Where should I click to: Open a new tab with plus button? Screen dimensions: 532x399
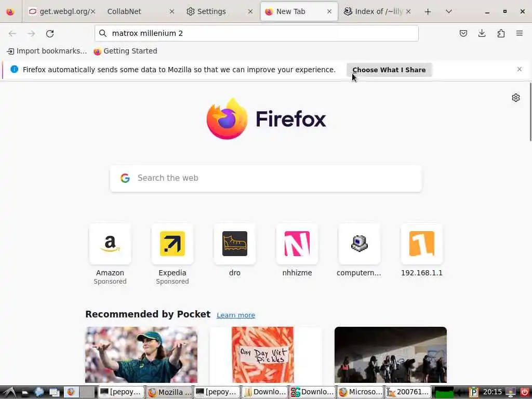(428, 12)
